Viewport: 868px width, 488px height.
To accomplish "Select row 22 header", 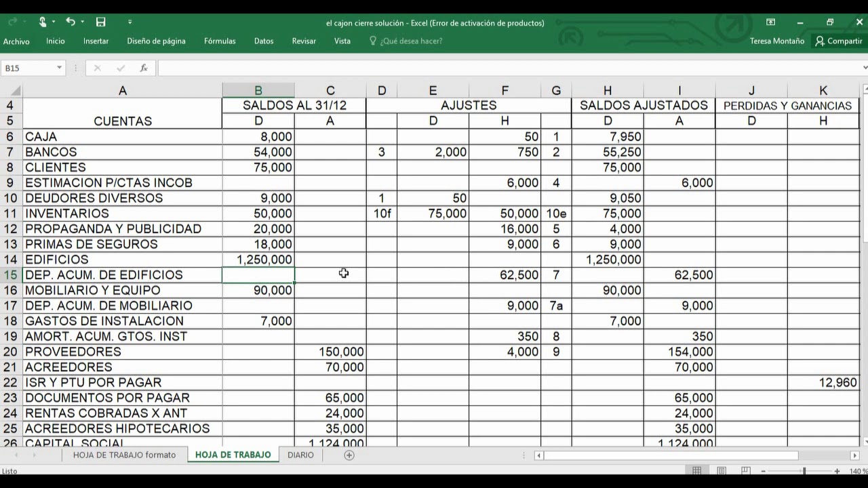I will (x=11, y=383).
